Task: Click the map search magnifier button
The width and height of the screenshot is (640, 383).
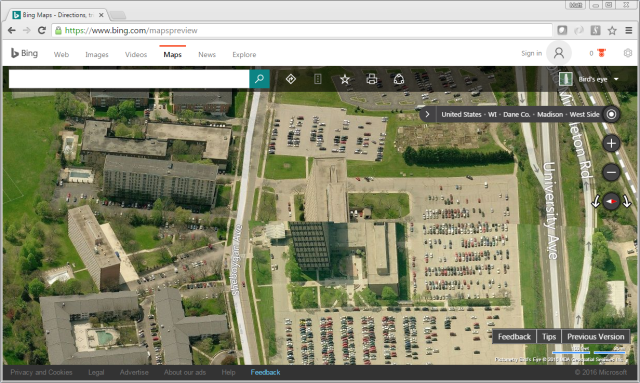Action: pos(259,79)
